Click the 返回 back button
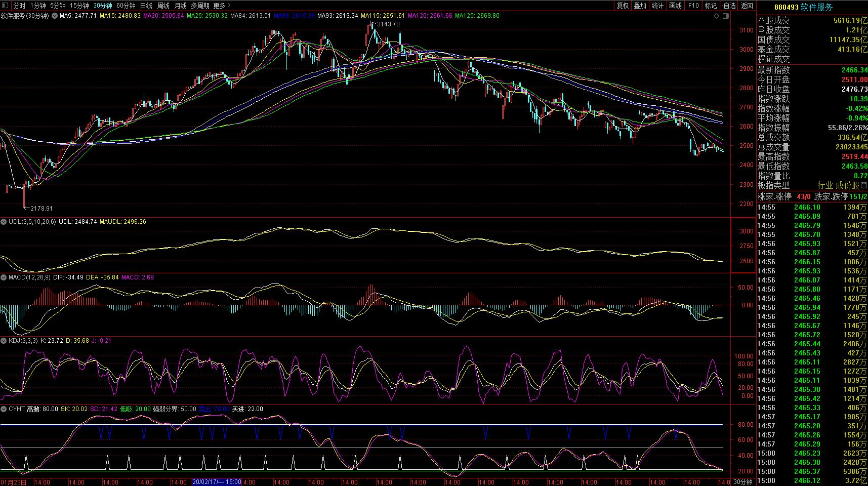 pos(747,6)
